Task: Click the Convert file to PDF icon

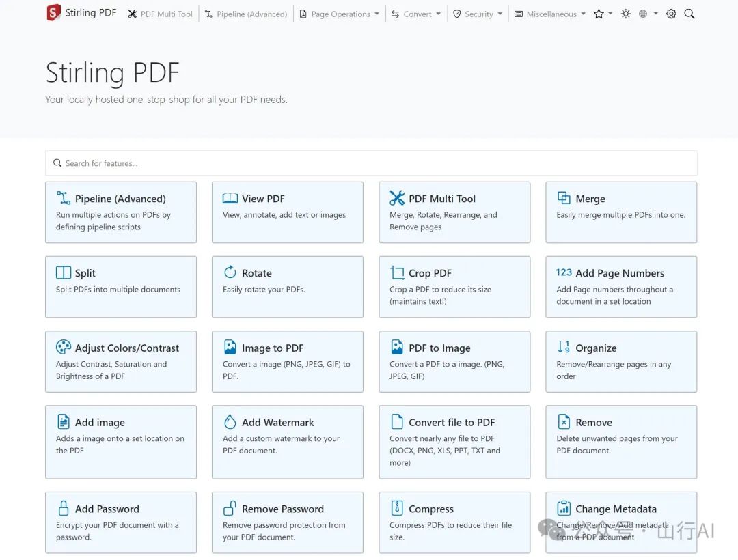Action: tap(397, 421)
